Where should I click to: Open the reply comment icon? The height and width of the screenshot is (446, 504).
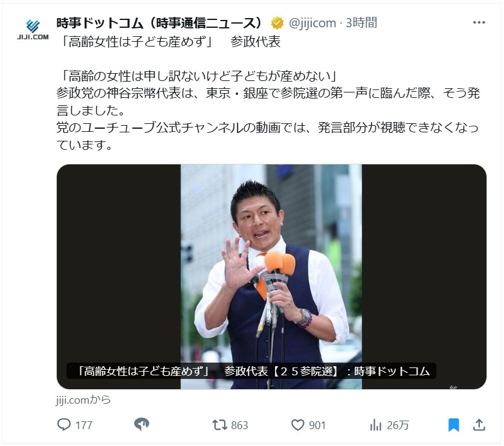[x=63, y=424]
